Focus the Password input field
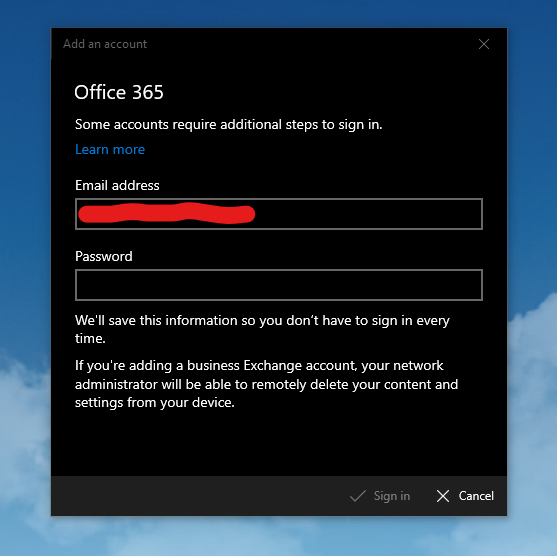The height and width of the screenshot is (556, 557). (x=278, y=285)
